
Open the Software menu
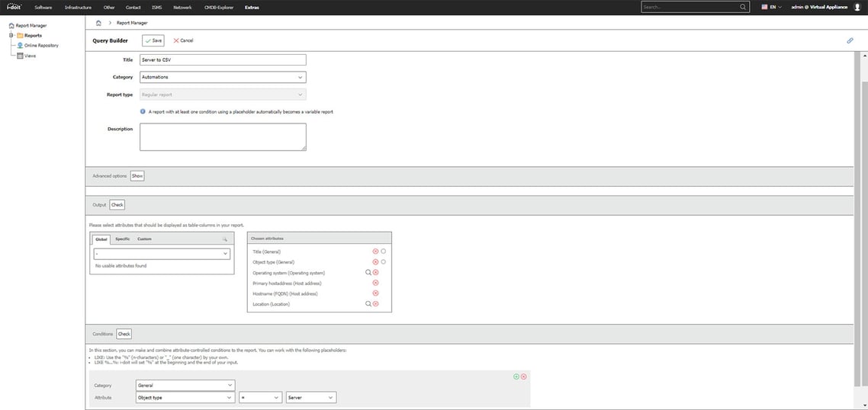[43, 8]
